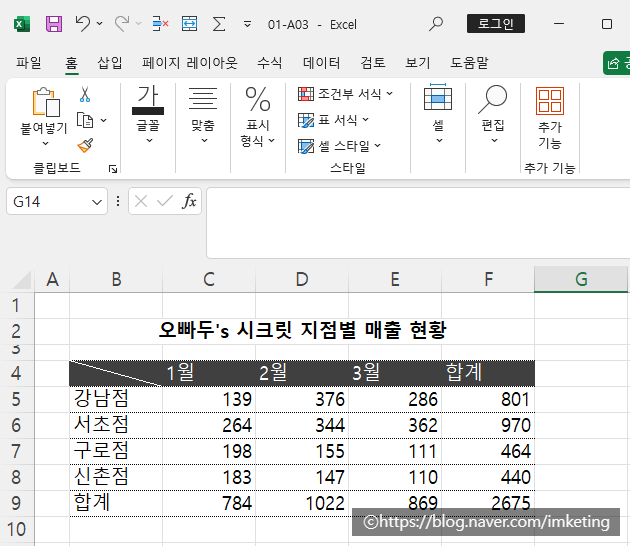Click the Paste clipboard icon
630x546 pixels.
click(45, 103)
